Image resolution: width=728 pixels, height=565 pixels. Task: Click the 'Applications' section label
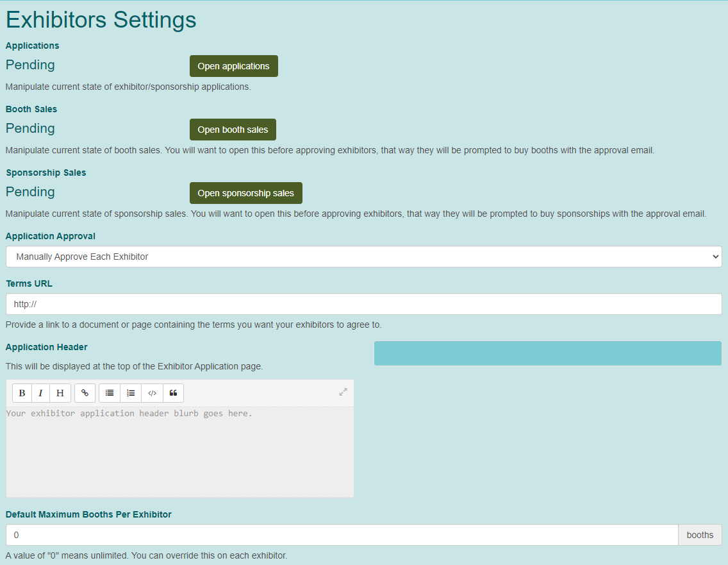pyautogui.click(x=32, y=46)
